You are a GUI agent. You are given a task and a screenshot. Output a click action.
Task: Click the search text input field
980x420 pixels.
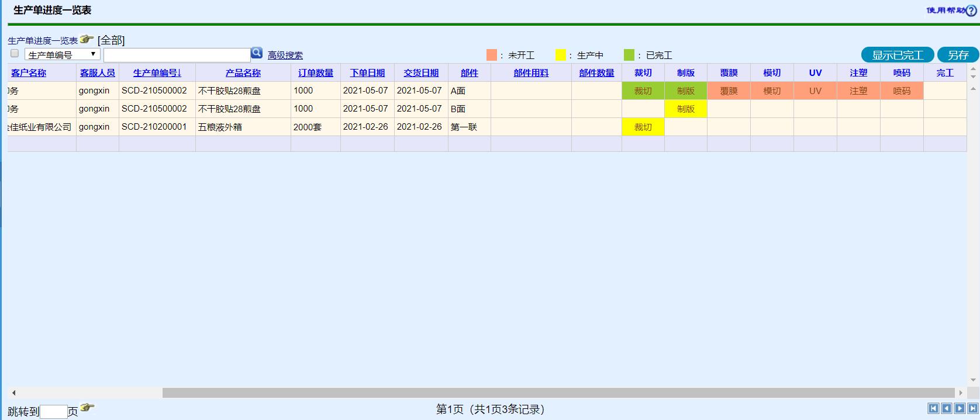[x=177, y=55]
